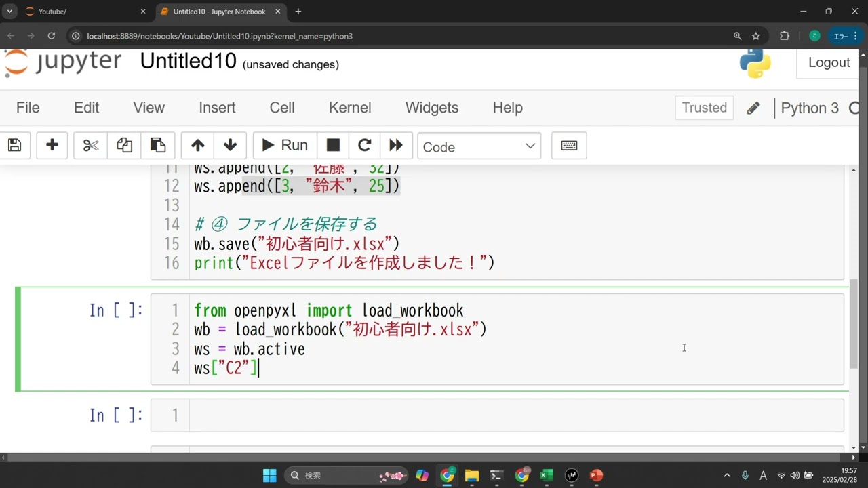Viewport: 868px width, 488px height.
Task: Restart kernel and re-run the whole notebook
Action: pos(396,146)
